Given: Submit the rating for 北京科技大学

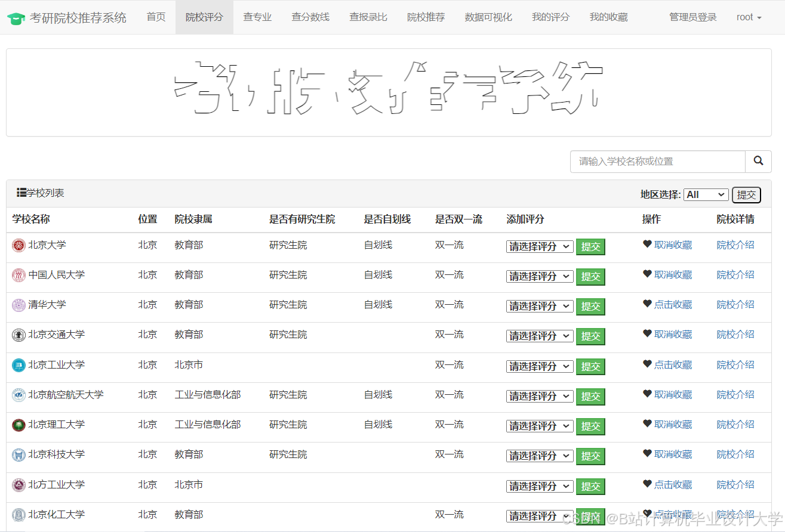Looking at the screenshot, I should 591,456.
